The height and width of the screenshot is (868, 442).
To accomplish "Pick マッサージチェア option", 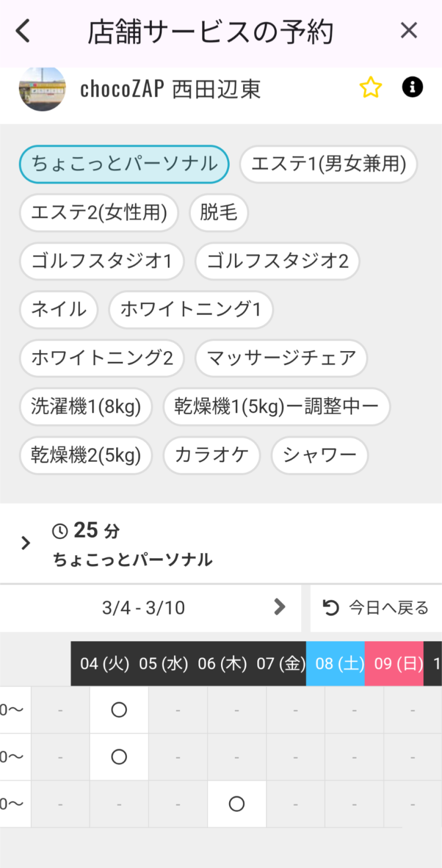I will [x=281, y=358].
